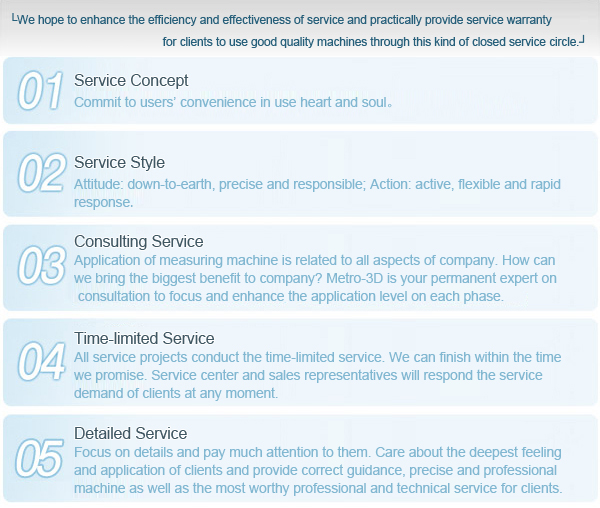
Task: Select the Service Concept heading
Action: click(131, 81)
